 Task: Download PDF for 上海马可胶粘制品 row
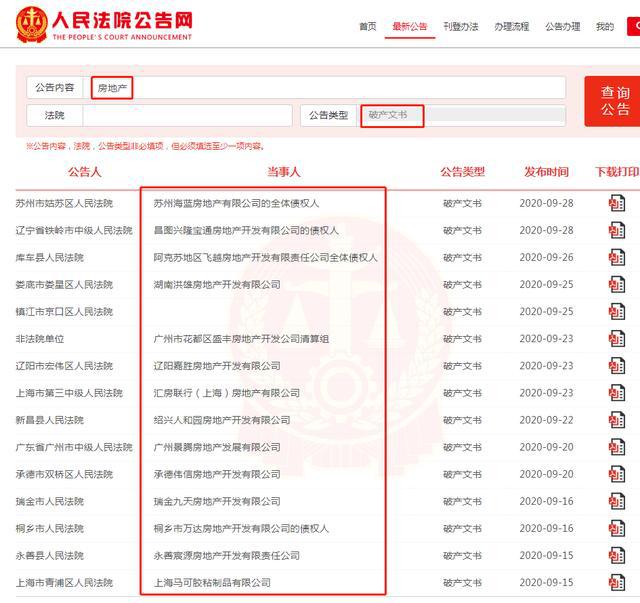617,582
